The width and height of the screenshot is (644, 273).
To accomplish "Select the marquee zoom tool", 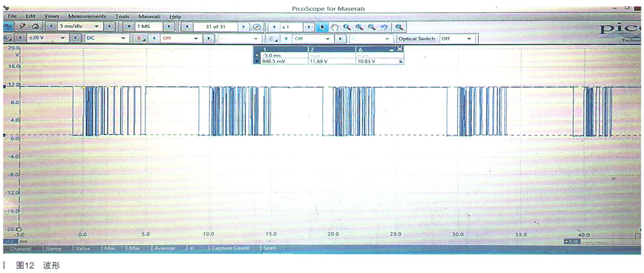I will (347, 27).
